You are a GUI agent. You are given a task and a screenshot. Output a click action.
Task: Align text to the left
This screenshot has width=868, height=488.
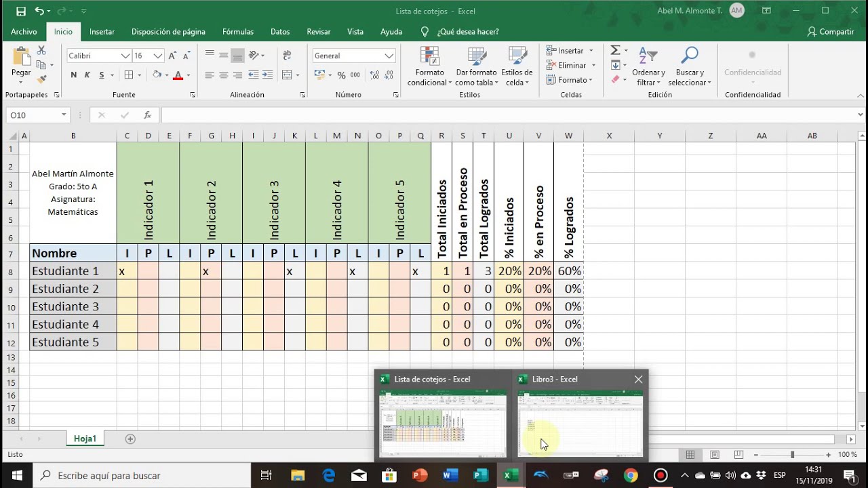coord(210,75)
